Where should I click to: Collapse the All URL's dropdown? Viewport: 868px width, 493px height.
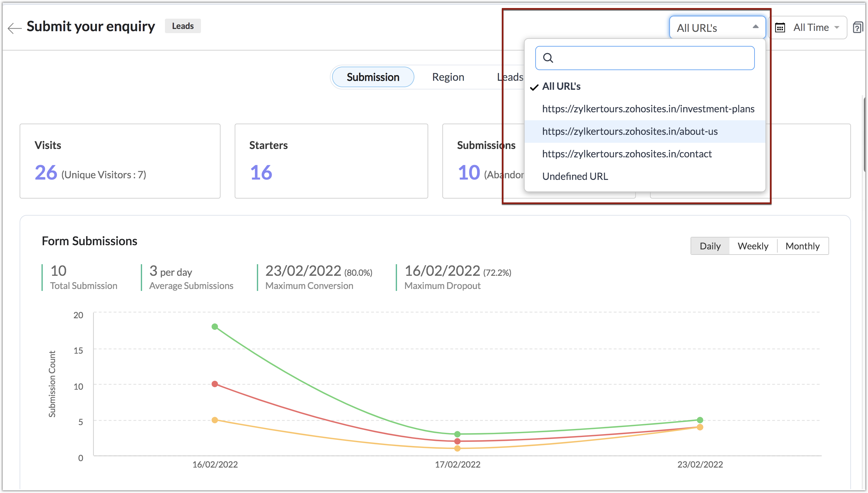coord(717,27)
